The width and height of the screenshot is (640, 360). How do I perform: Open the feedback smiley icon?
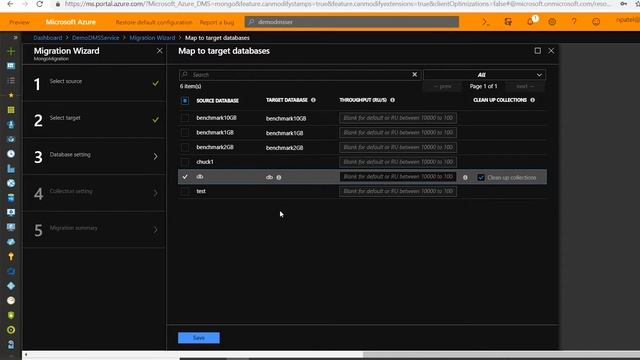point(596,22)
